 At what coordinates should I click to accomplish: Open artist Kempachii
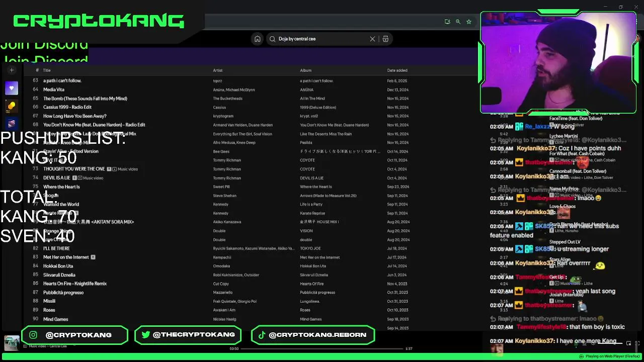[x=223, y=257]
